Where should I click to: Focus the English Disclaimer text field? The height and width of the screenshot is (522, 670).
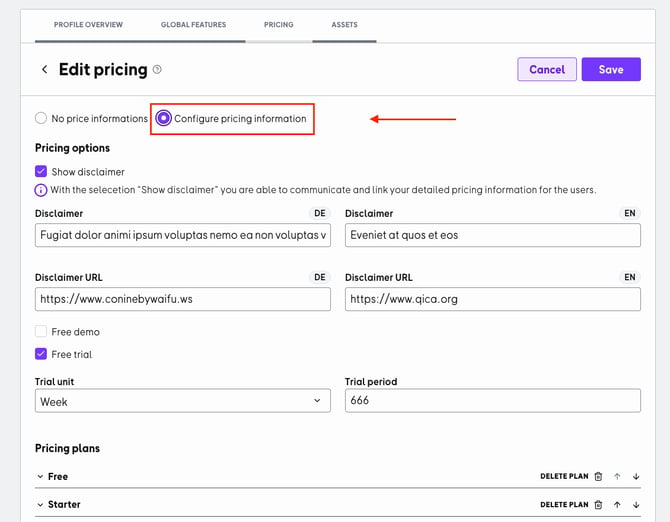(x=493, y=235)
